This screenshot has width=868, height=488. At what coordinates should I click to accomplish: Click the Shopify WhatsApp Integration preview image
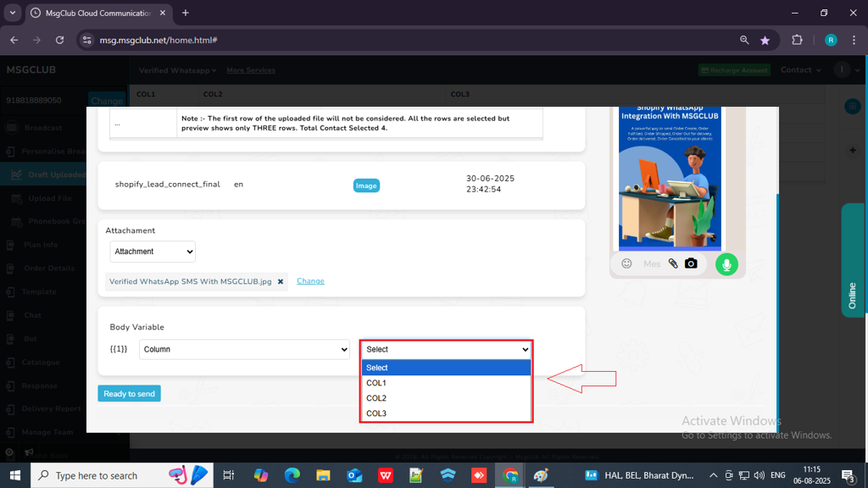pos(670,178)
